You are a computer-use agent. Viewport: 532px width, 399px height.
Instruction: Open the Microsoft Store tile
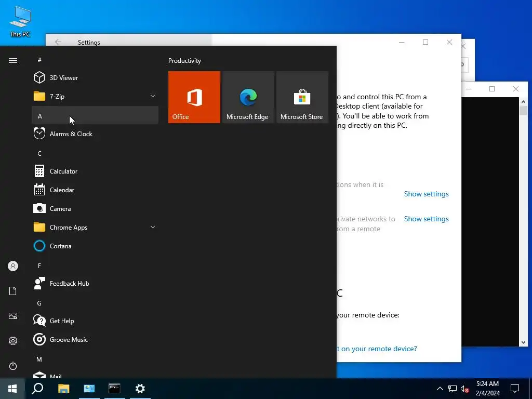tap(302, 97)
